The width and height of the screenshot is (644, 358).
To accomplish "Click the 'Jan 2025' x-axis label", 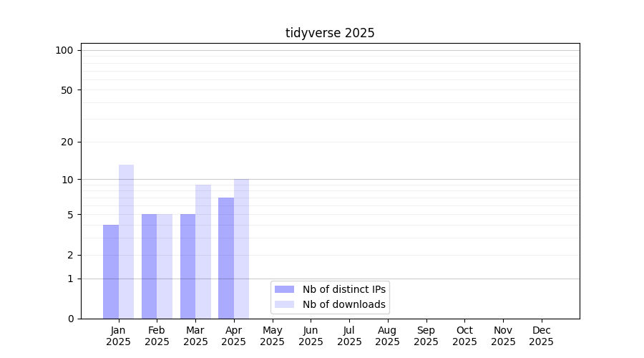I will (x=119, y=336).
